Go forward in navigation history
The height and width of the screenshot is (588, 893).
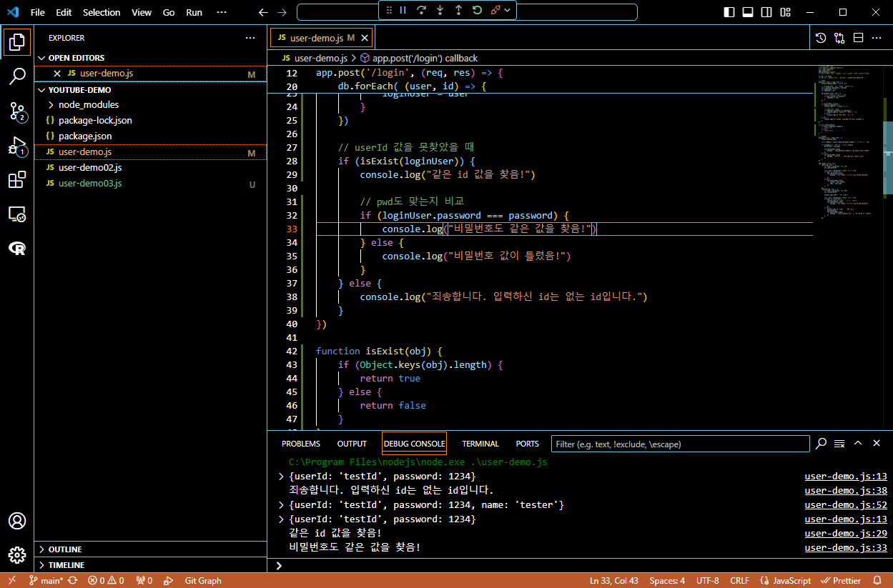(x=282, y=12)
